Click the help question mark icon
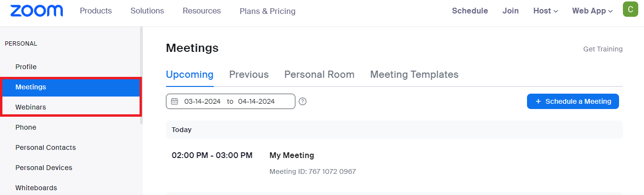Image resolution: width=644 pixels, height=195 pixels. pos(303,101)
